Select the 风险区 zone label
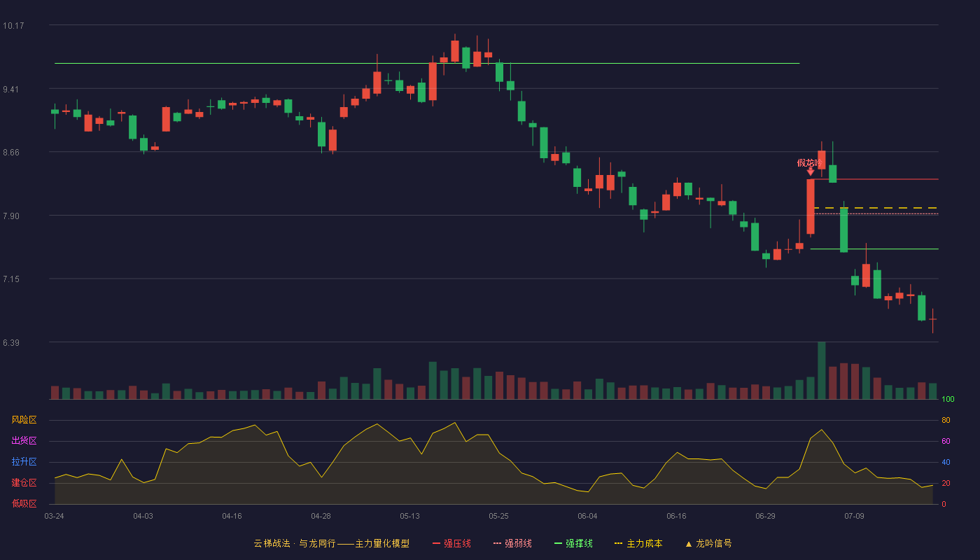980x560 pixels. click(24, 420)
